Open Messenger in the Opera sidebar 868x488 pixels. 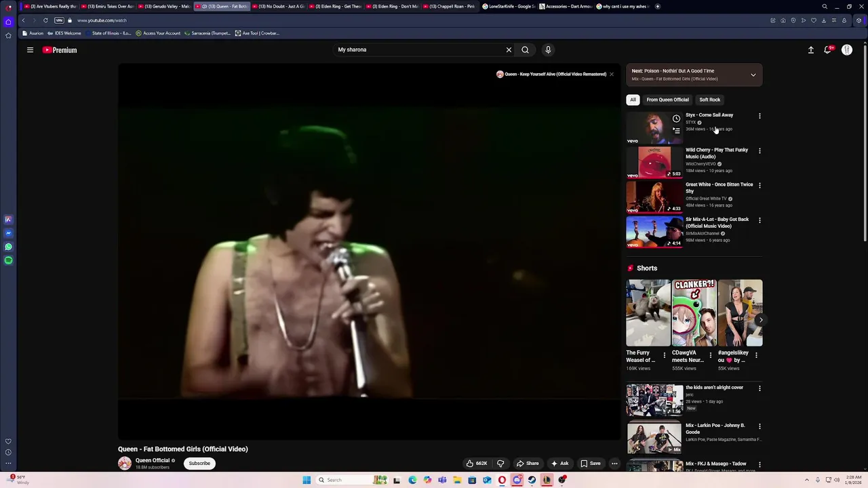[x=8, y=233]
